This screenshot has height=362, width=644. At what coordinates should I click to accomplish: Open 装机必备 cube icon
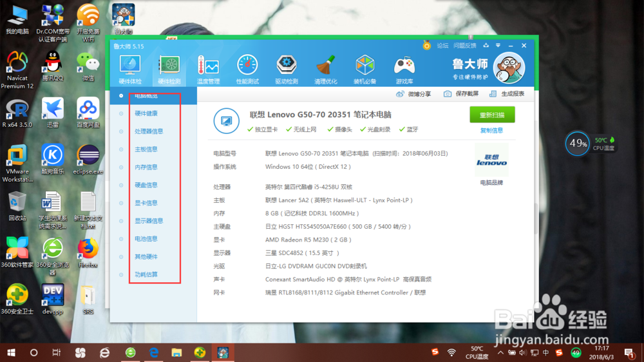click(365, 70)
